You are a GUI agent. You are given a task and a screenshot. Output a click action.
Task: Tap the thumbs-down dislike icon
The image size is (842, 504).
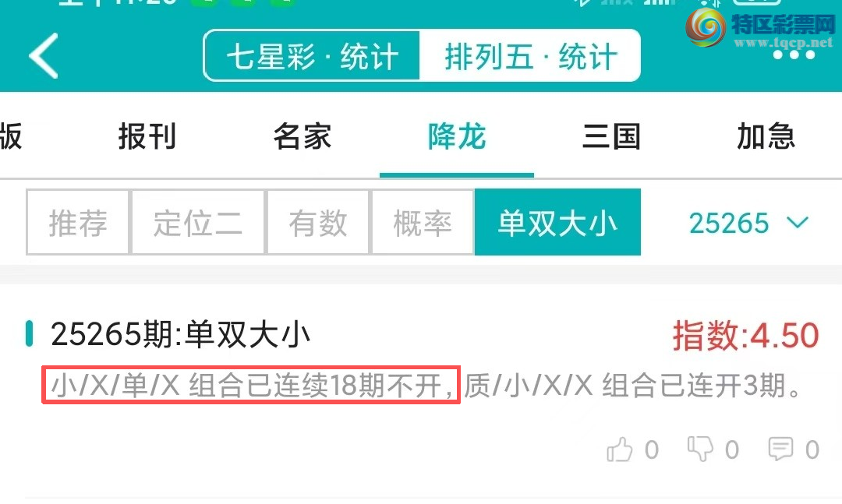[x=700, y=449]
